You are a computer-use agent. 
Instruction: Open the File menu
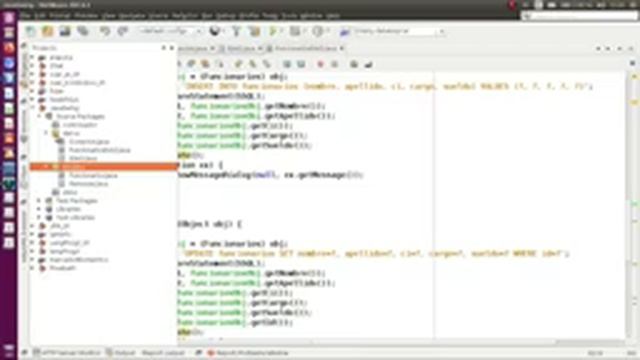pos(25,16)
